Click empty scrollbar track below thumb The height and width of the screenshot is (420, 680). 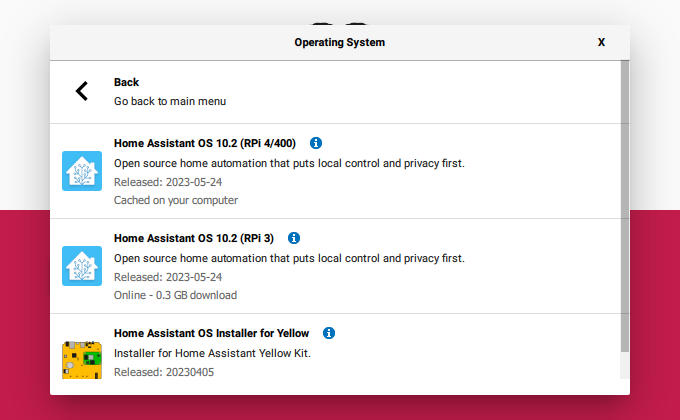[x=624, y=365]
